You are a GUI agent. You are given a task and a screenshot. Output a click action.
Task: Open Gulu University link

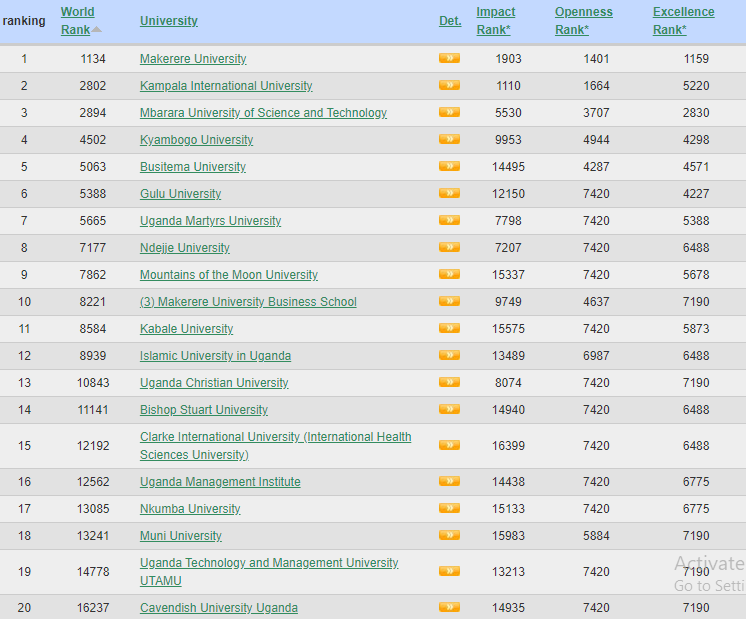(x=180, y=194)
